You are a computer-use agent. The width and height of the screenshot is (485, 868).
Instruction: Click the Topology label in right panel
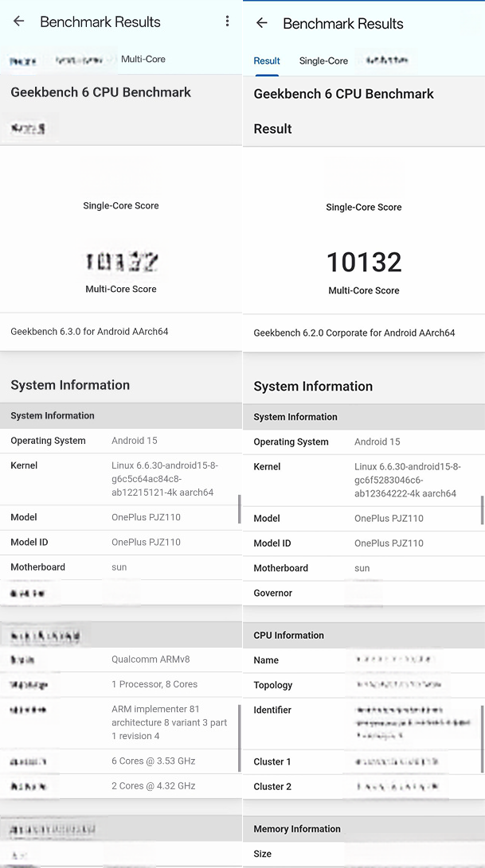click(272, 685)
